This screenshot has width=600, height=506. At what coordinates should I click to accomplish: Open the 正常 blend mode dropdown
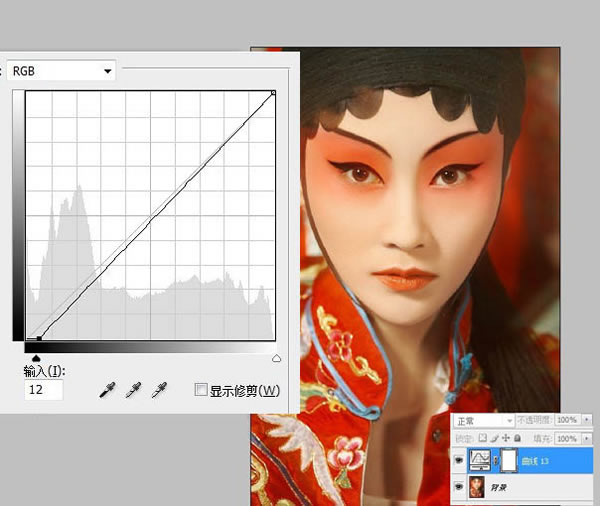[484, 421]
